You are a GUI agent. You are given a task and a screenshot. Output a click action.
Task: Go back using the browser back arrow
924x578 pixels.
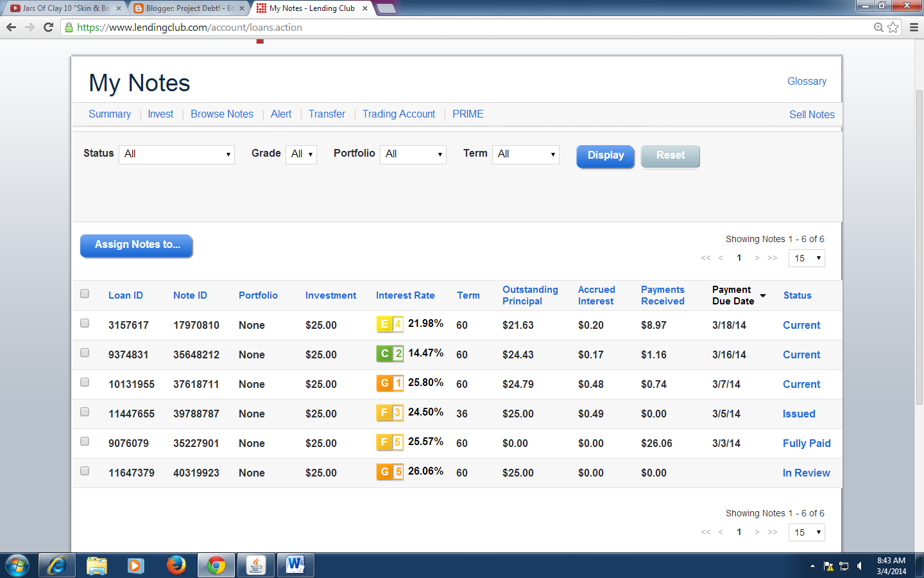[11, 28]
